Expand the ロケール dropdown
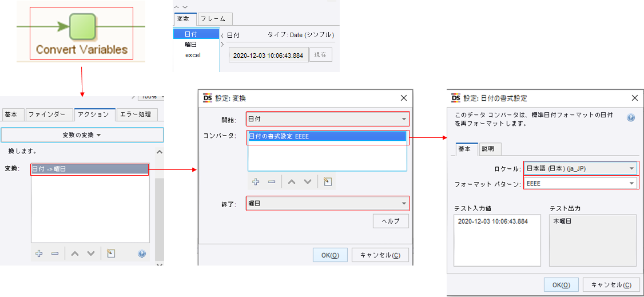The image size is (644, 297). tap(631, 168)
